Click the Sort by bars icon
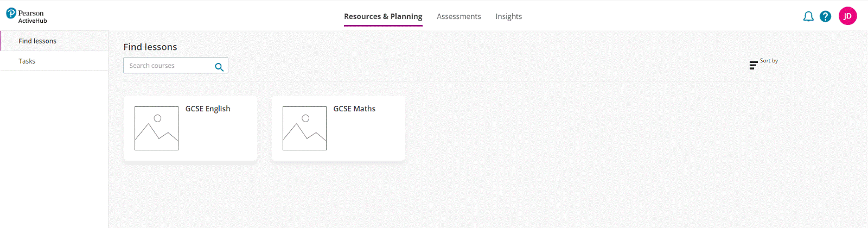This screenshot has height=228, width=868. point(753,65)
